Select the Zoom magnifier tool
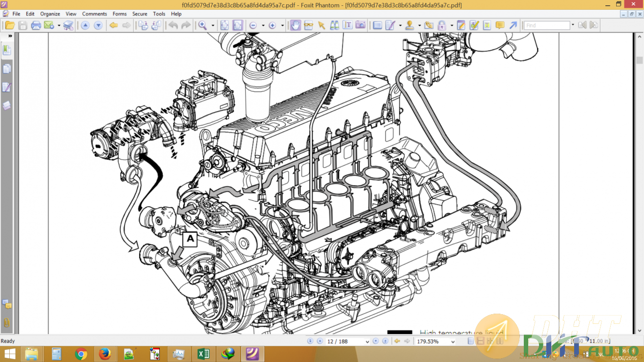Image resolution: width=644 pixels, height=362 pixels. coord(202,25)
